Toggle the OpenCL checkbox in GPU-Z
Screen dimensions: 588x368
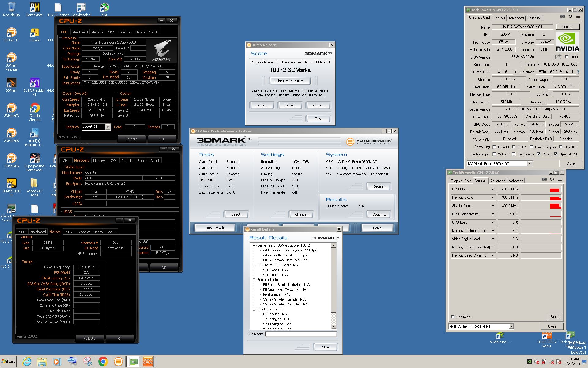(494, 147)
